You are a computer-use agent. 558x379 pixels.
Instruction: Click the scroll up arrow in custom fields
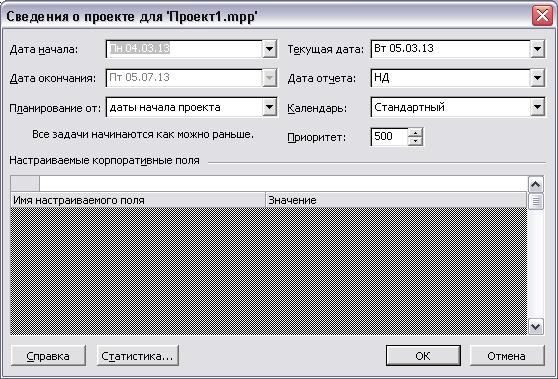coord(536,184)
